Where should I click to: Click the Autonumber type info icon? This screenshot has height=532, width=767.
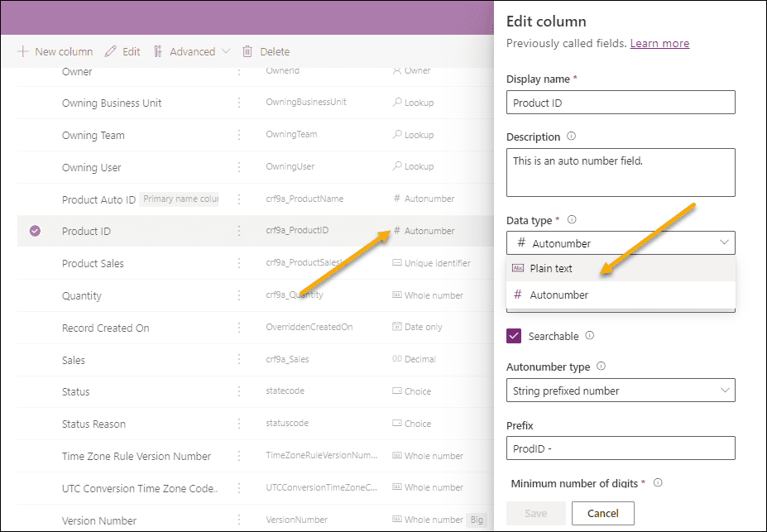[x=602, y=367]
